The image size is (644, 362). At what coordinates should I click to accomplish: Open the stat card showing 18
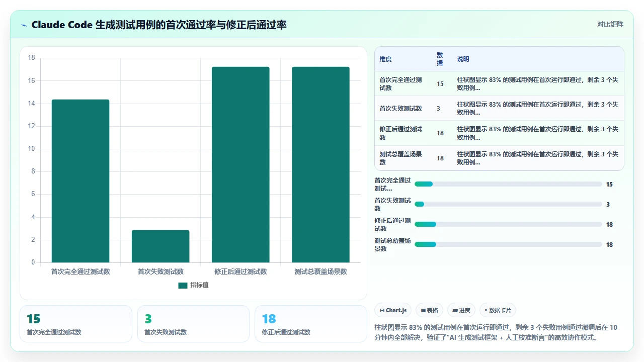coord(311,324)
